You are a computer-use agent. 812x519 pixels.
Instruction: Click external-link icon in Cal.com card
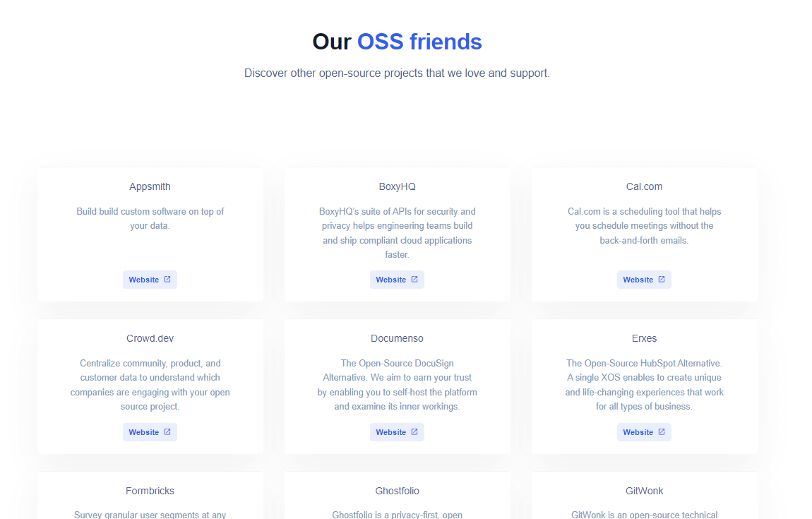(x=662, y=280)
